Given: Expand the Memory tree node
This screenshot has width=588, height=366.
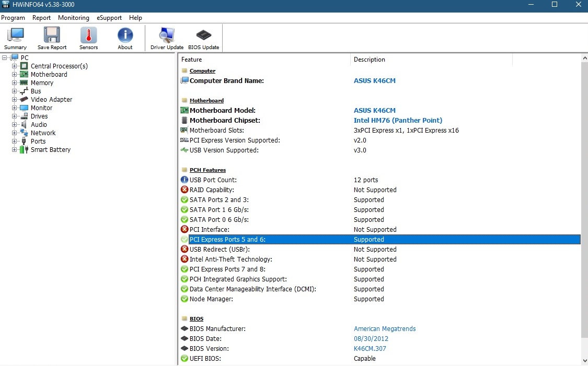Looking at the screenshot, I should pyautogui.click(x=14, y=83).
